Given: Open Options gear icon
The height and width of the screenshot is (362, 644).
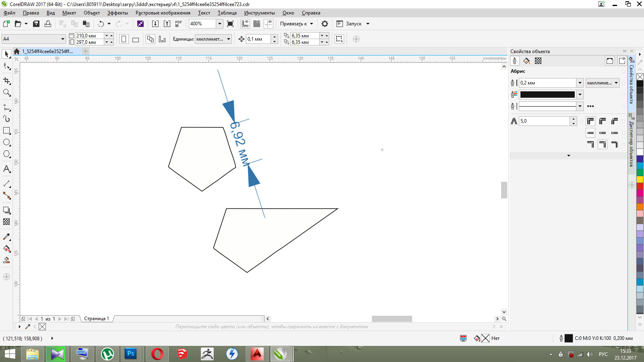Looking at the screenshot, I should (x=325, y=24).
